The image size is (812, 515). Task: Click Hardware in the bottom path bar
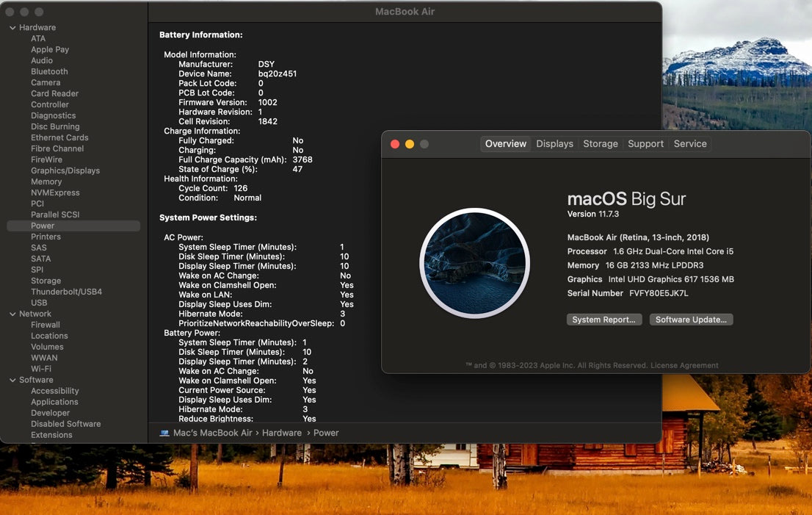pos(282,433)
